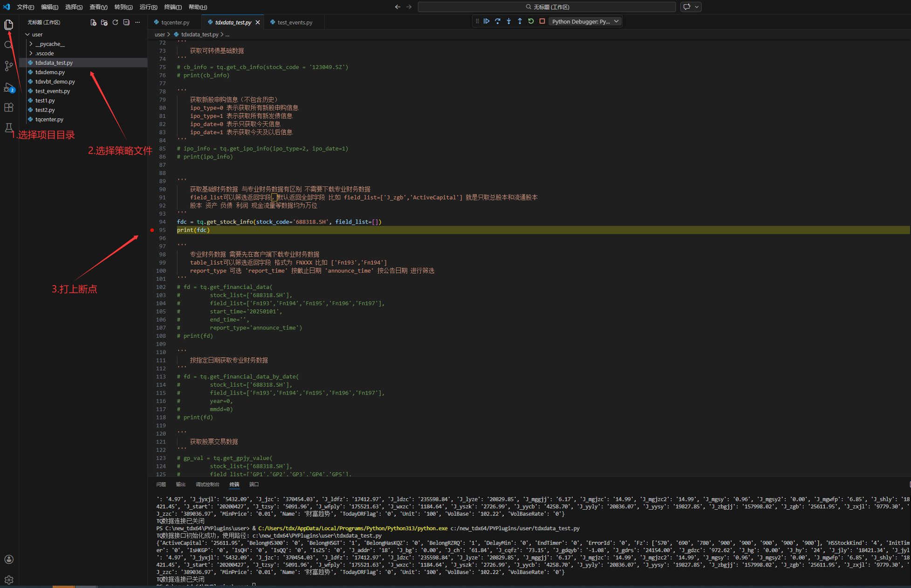Open the 运行(R) menu
This screenshot has height=588, width=911.
coord(148,7)
